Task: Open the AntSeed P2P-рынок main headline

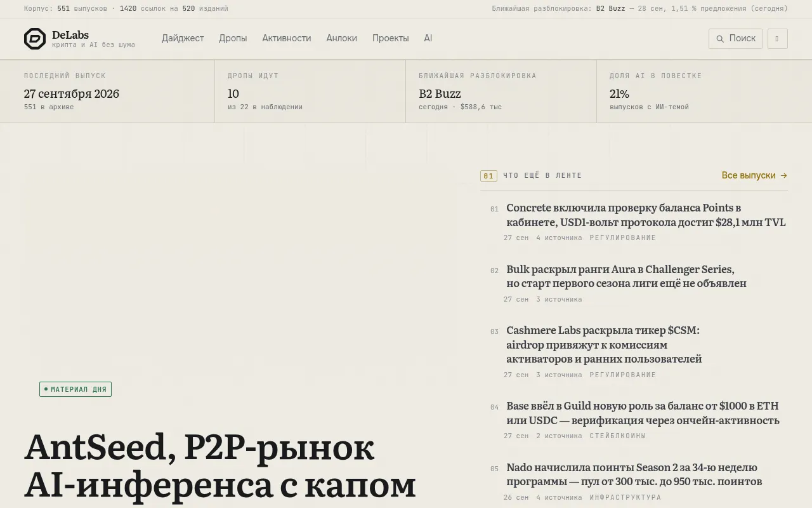Action: coord(220,467)
